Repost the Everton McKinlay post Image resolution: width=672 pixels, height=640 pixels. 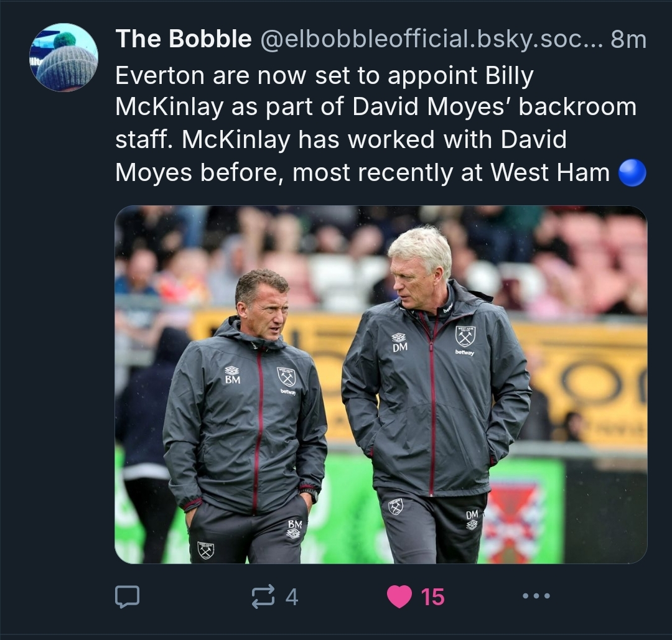[263, 597]
